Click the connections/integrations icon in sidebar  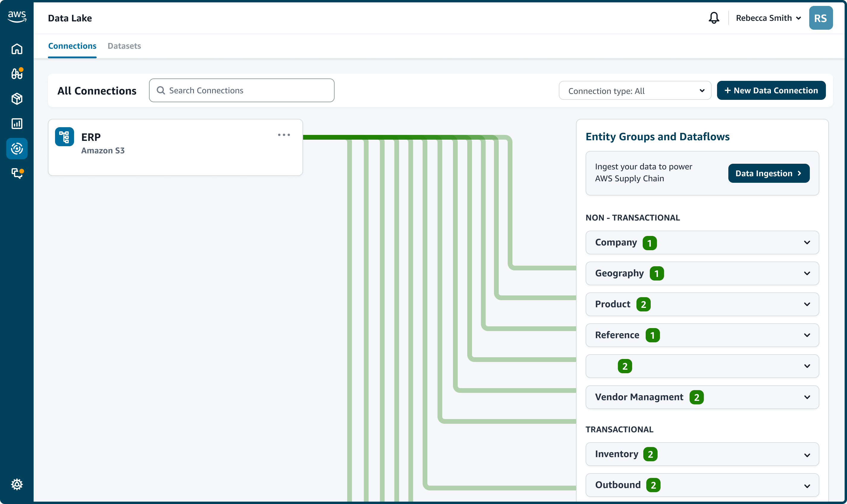tap(17, 148)
